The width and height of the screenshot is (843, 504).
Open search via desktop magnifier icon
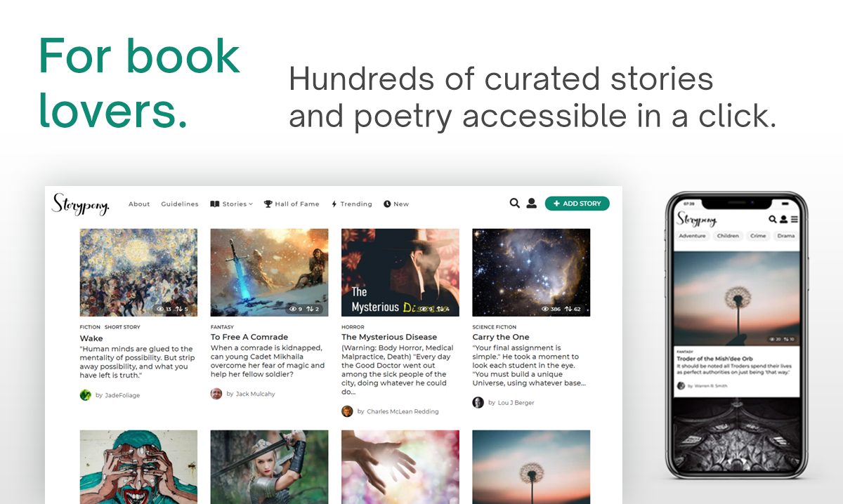click(x=515, y=204)
